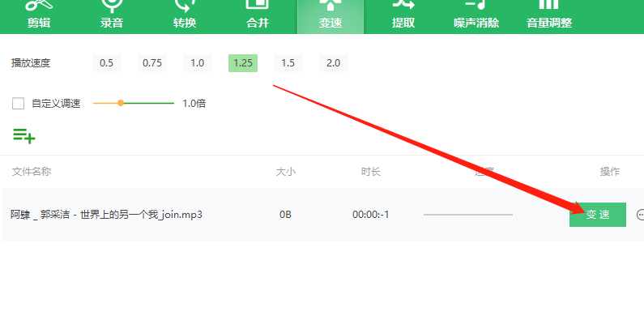Select the file 世界上的另一个我_join.mp3 row

pyautogui.click(x=323, y=215)
